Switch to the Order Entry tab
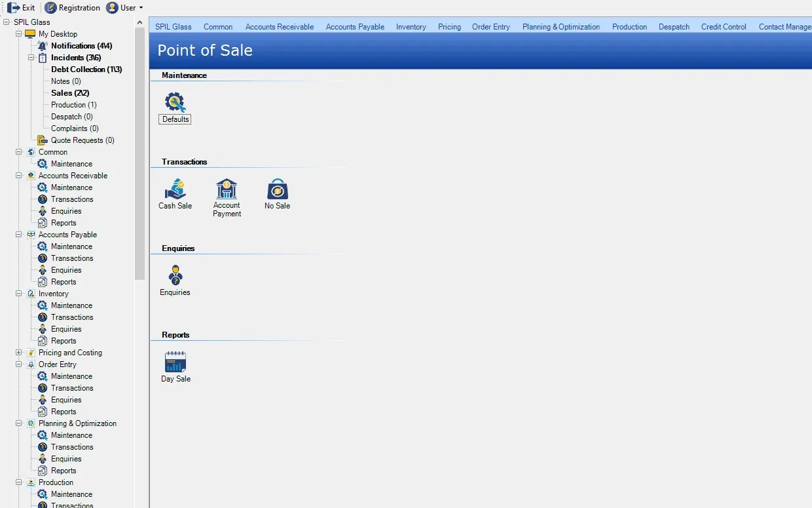This screenshot has width=812, height=508. [491, 27]
